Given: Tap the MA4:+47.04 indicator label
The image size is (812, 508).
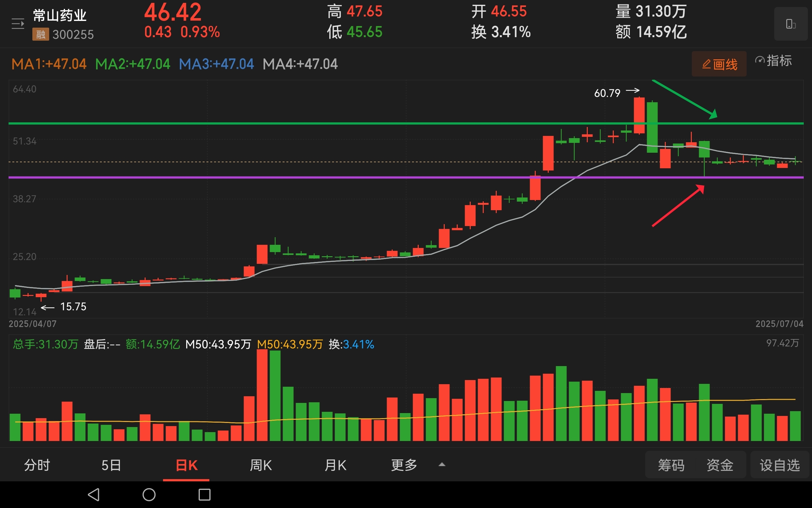Looking at the screenshot, I should pos(300,64).
